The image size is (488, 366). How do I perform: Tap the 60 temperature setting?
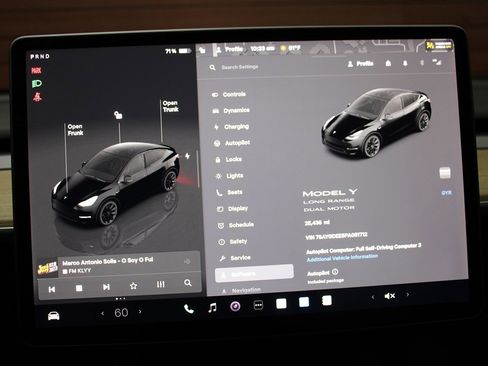point(121,313)
